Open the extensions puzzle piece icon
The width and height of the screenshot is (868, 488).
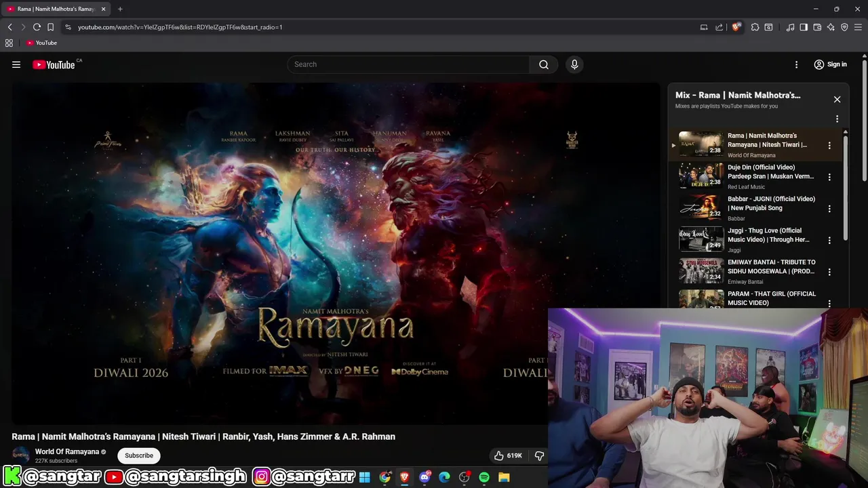755,27
